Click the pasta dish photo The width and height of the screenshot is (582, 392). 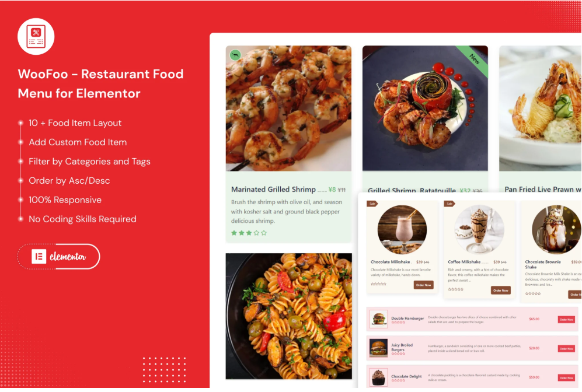pos(289,316)
